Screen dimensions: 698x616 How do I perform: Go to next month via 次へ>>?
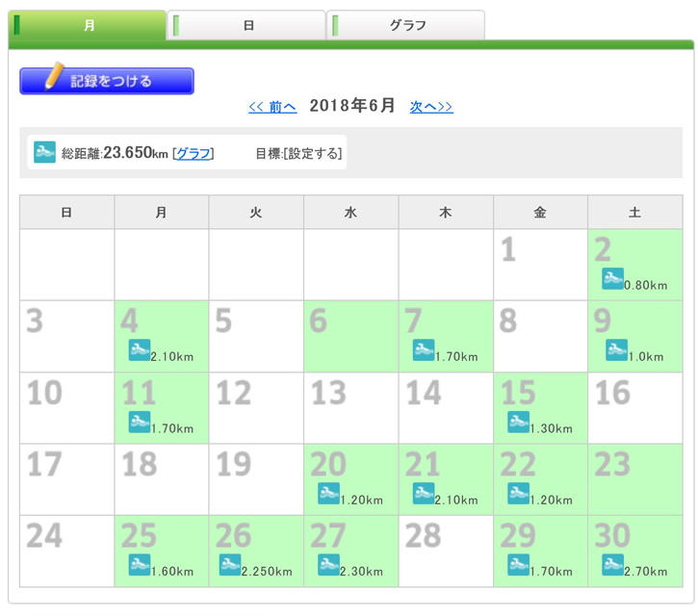point(431,107)
